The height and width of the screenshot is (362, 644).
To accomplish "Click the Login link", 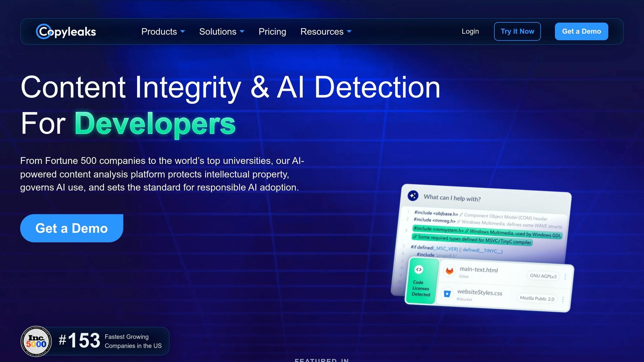I will [x=470, y=31].
